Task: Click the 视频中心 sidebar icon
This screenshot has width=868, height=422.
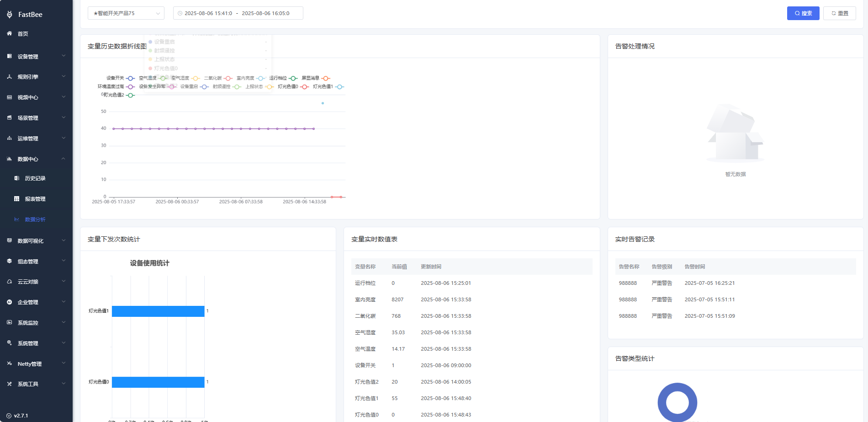Action: click(10, 97)
